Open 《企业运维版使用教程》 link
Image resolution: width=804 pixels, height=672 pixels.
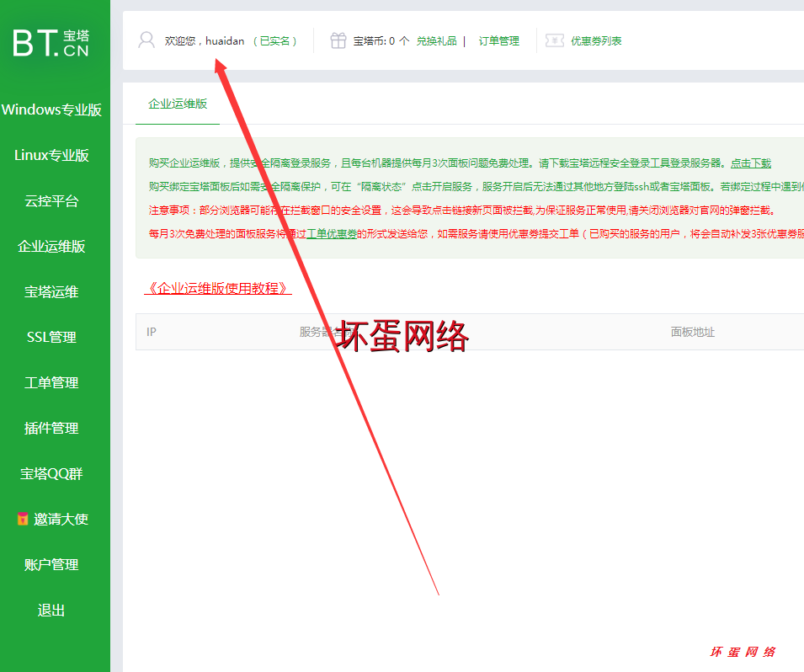coord(218,288)
